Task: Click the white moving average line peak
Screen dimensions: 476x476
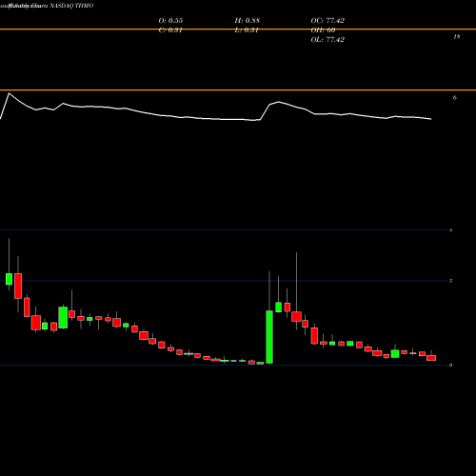Action: point(9,93)
